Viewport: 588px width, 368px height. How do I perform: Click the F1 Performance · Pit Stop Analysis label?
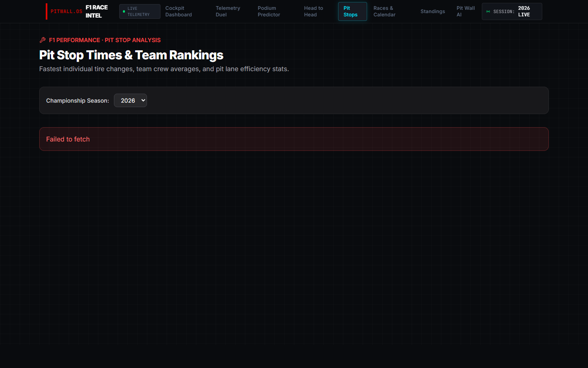coord(105,40)
